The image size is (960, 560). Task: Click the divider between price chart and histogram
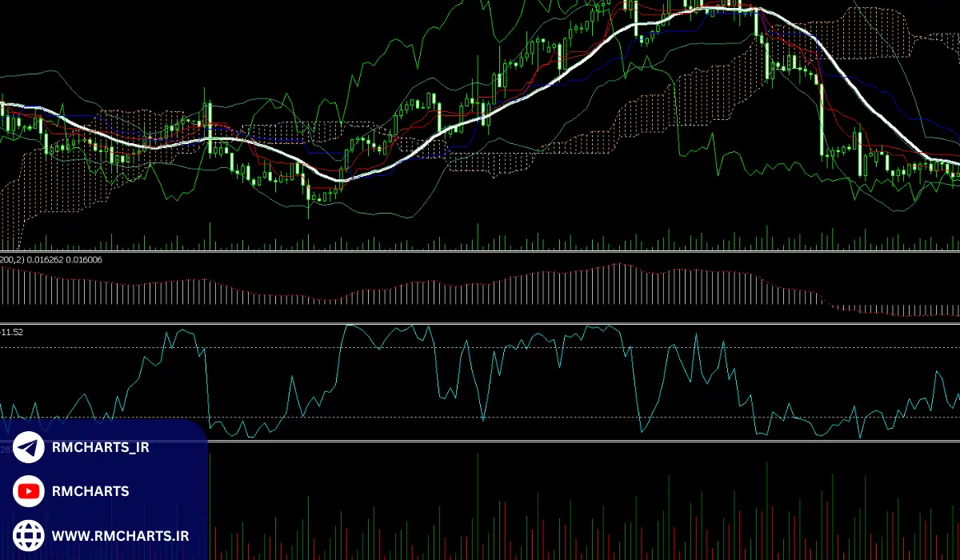click(x=480, y=251)
